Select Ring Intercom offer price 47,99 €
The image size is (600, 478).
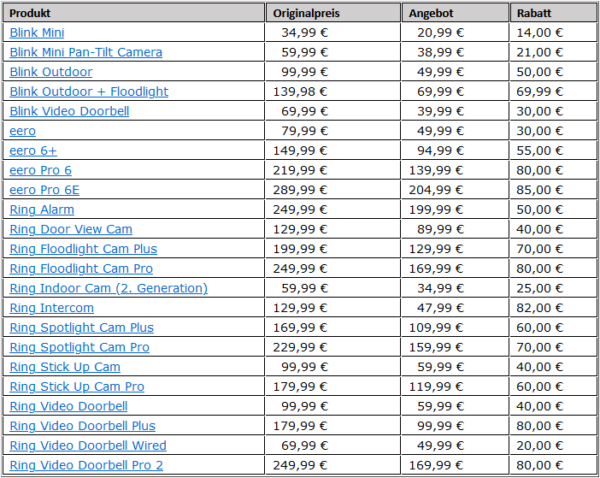pos(455,308)
